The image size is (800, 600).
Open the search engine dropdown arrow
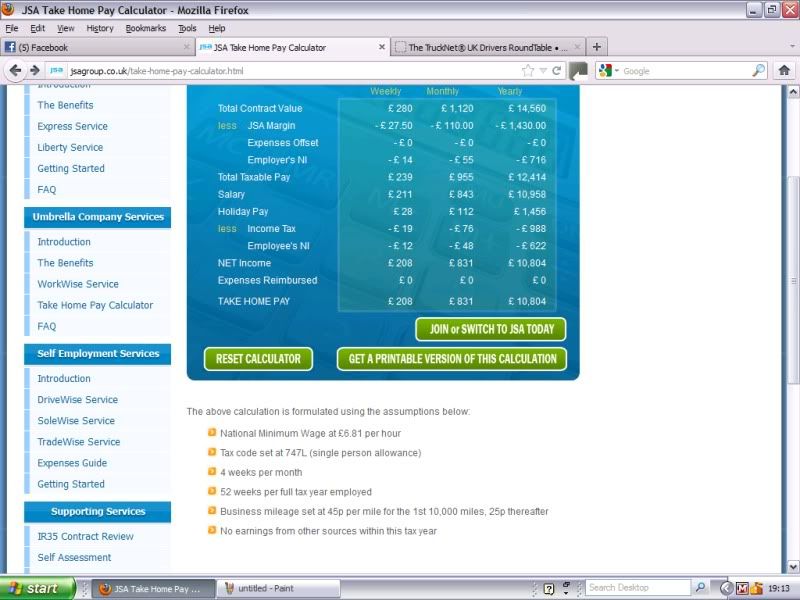coord(616,70)
